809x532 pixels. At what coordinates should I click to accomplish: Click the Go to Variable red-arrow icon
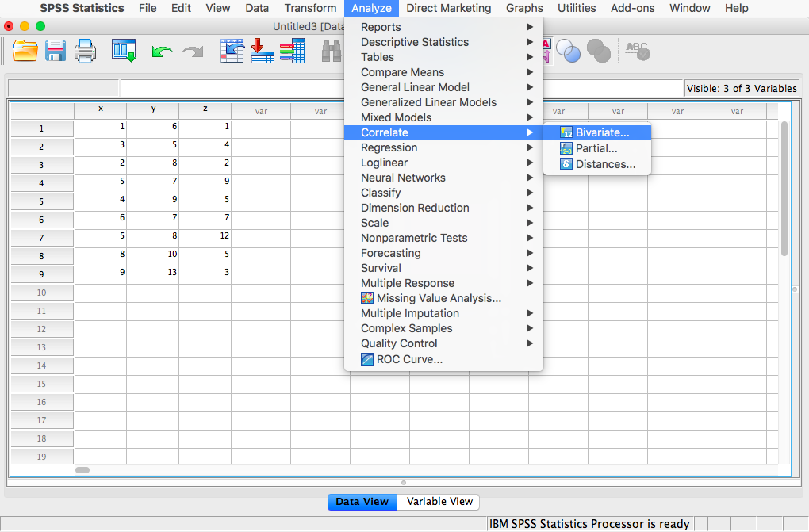coord(262,51)
